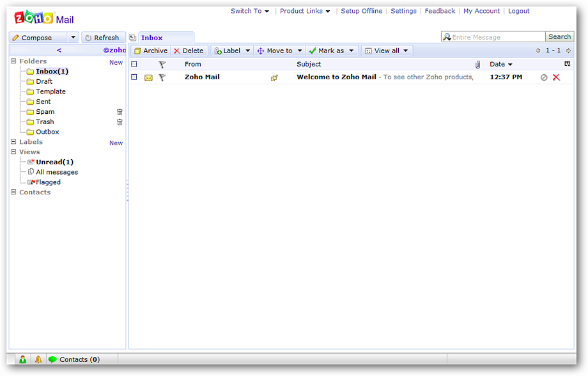588x376 pixels.
Task: Go to next page arrow
Action: click(x=568, y=51)
